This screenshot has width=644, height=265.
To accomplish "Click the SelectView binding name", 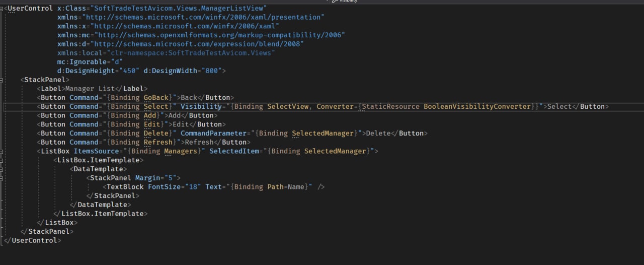I will click(287, 107).
